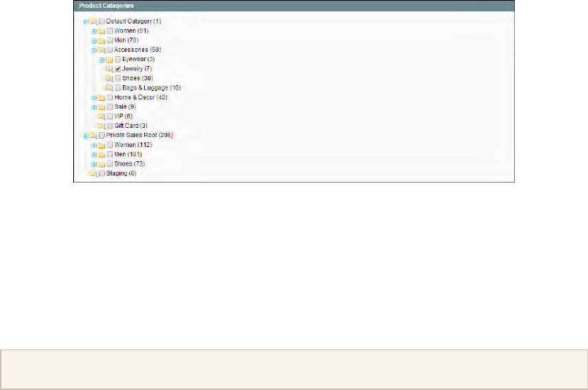Check the Sale (9) checkbox

tap(110, 107)
